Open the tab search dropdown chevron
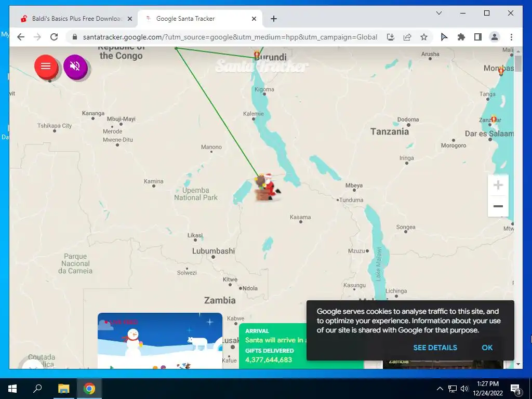Screen dimensions: 532x399 [x=438, y=13]
